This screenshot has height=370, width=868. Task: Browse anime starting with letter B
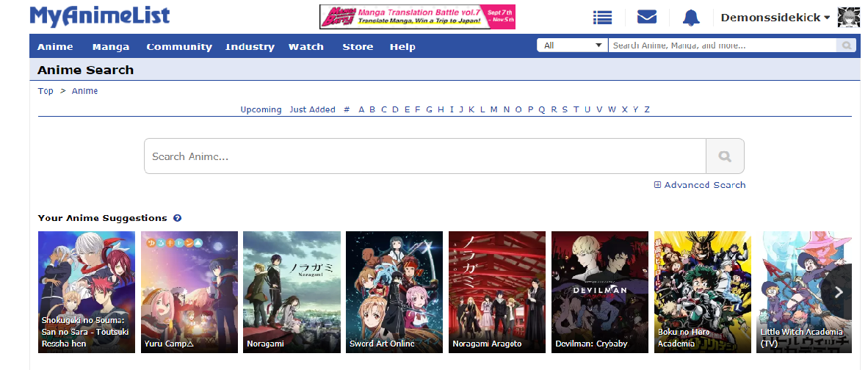coord(372,109)
